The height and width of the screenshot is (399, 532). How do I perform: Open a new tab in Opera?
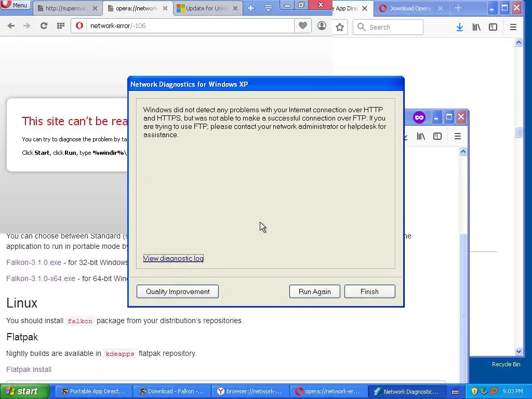coord(251,8)
